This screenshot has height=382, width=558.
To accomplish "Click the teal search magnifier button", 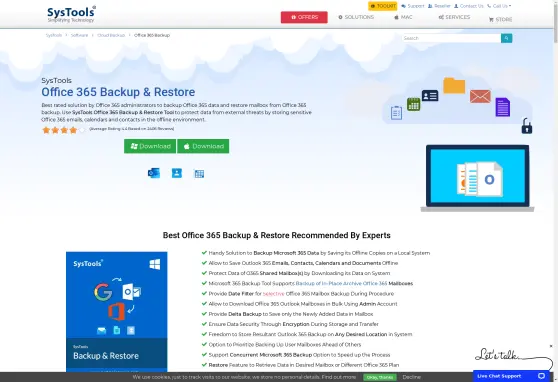I will (506, 38).
